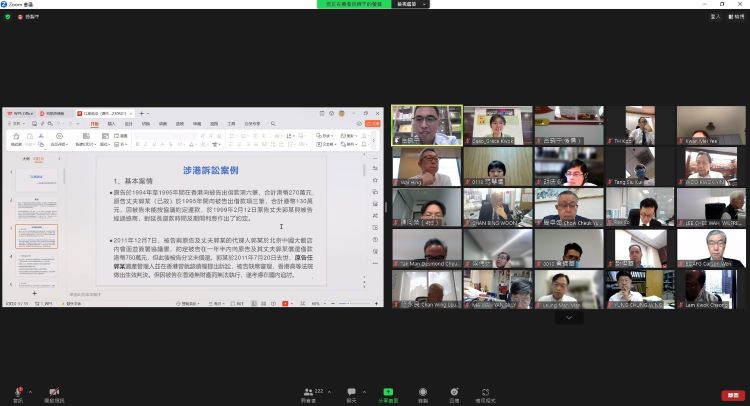Screen dimensions: 750x406
Task: Click the plus to add slide below thumbnails
Action: [34, 293]
